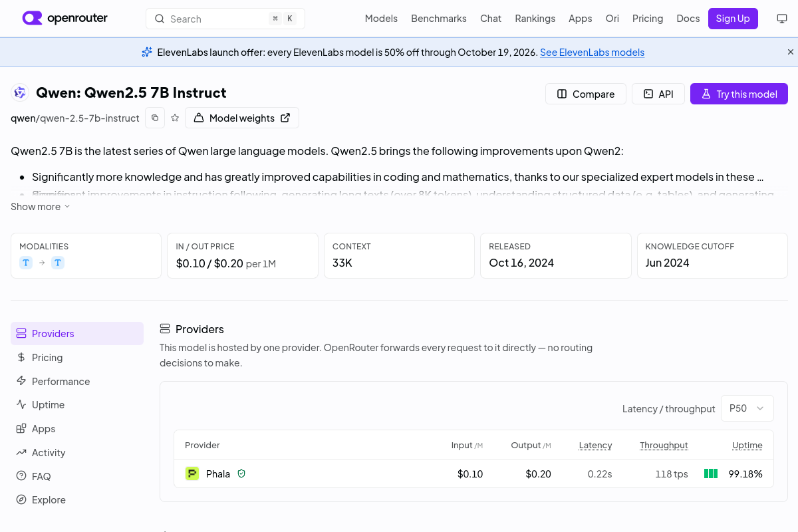Select Pricing in the sidebar
The image size is (798, 532).
pos(77,357)
